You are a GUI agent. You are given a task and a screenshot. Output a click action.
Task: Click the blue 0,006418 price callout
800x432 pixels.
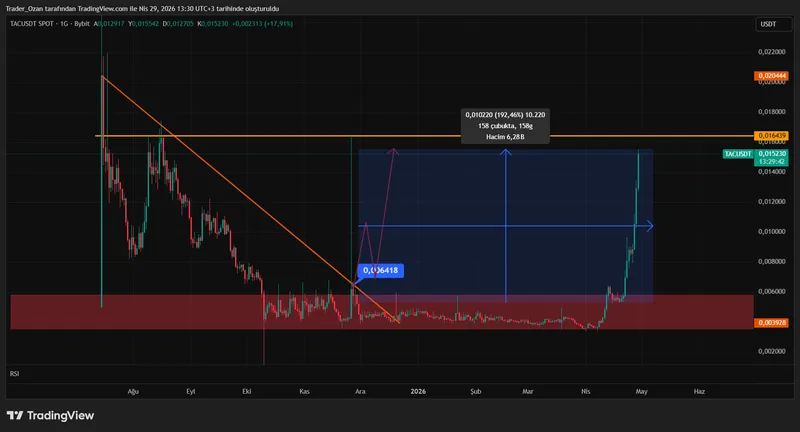click(x=381, y=270)
